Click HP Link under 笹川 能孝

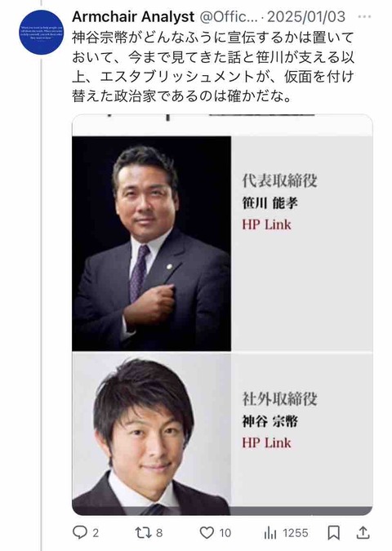coord(266,224)
